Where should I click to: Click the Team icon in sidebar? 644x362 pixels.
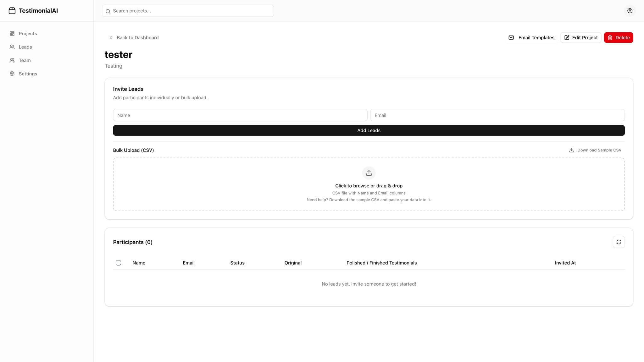coord(12,60)
